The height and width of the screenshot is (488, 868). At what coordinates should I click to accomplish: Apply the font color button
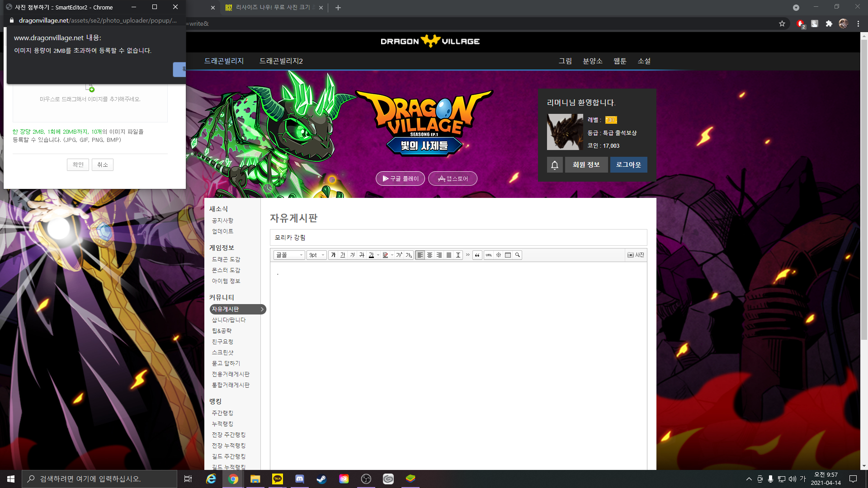(x=371, y=255)
